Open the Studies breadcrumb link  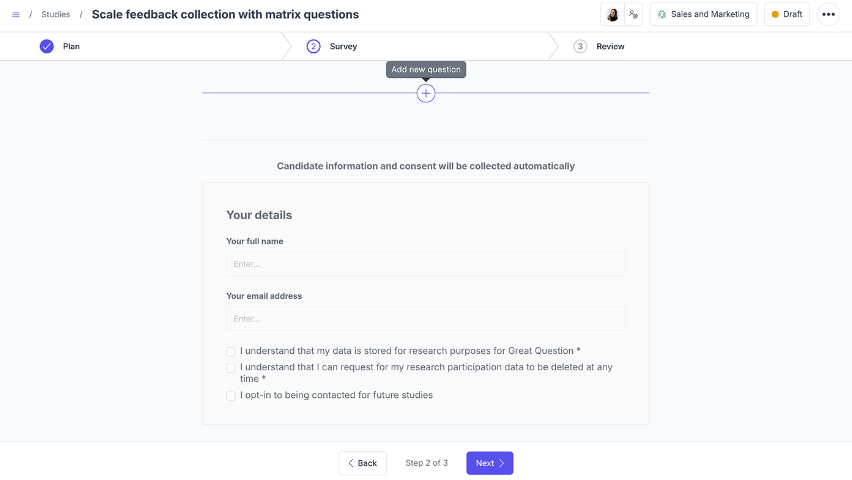click(x=56, y=15)
